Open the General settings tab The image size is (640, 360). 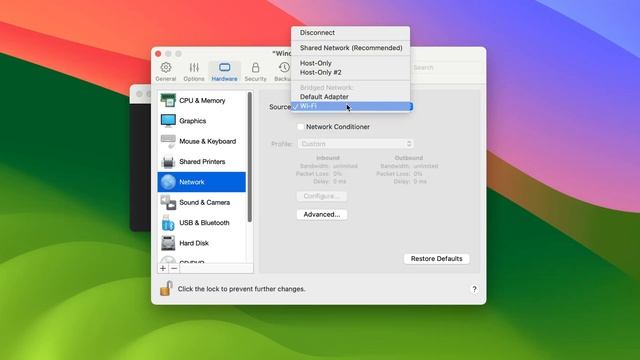[x=166, y=72]
